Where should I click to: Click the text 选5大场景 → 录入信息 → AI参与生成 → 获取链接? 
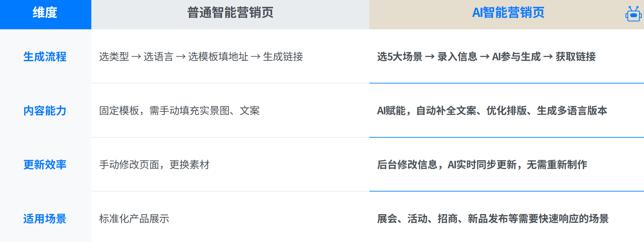(486, 57)
